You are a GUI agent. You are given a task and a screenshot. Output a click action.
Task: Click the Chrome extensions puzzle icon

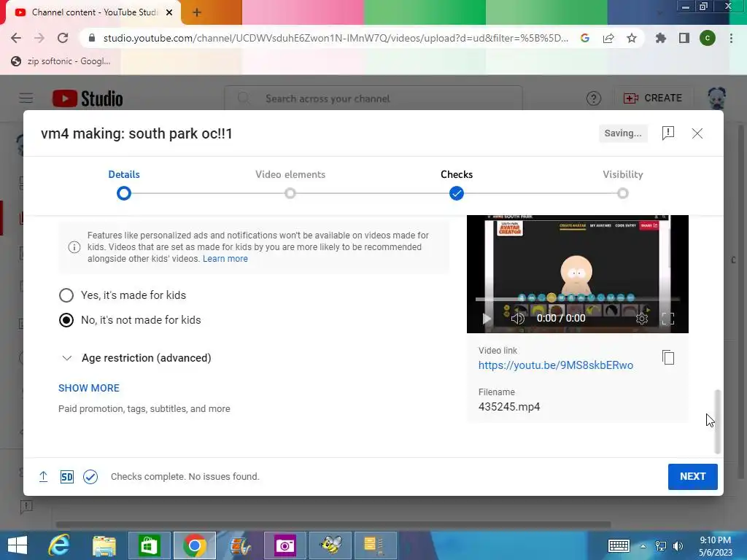(660, 38)
